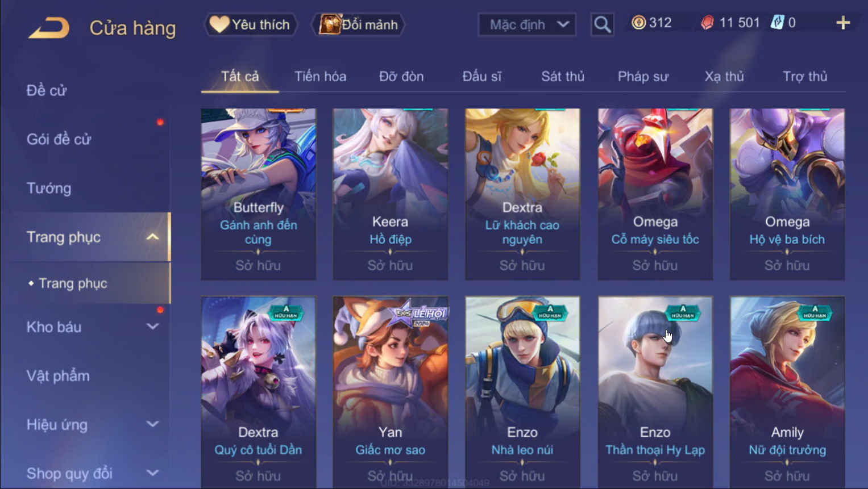The height and width of the screenshot is (489, 868).
Task: Open the Keera Hồ điệp skin card
Action: click(x=391, y=194)
